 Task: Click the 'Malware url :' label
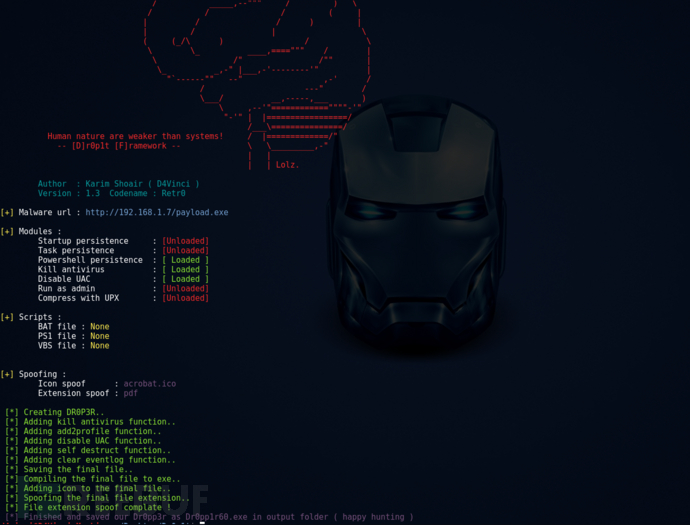(49, 213)
